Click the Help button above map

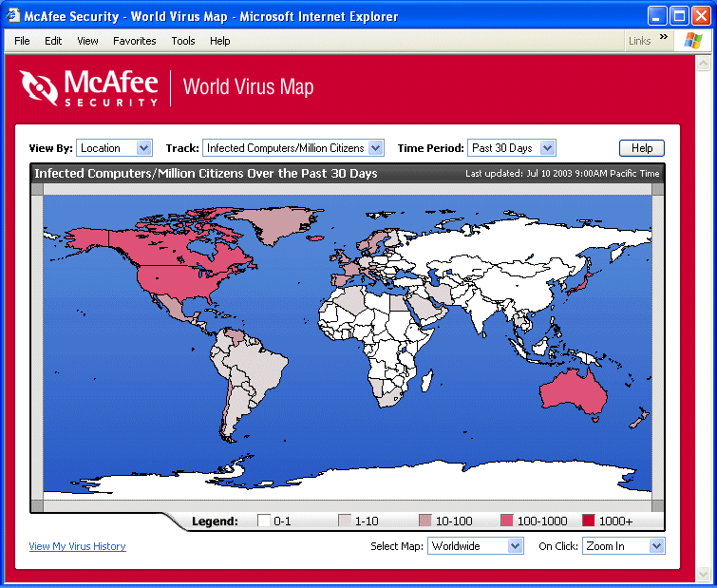(642, 148)
